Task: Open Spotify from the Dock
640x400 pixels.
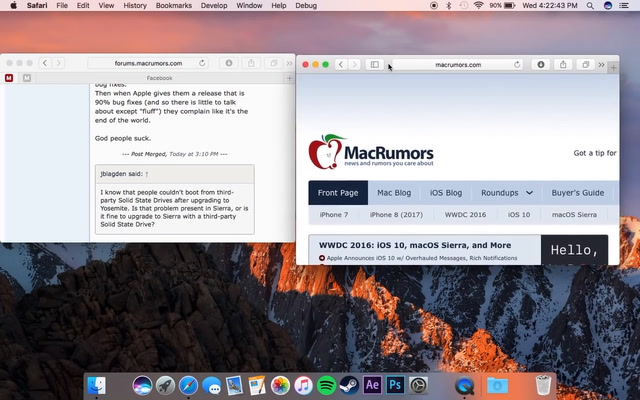Action: click(x=326, y=385)
